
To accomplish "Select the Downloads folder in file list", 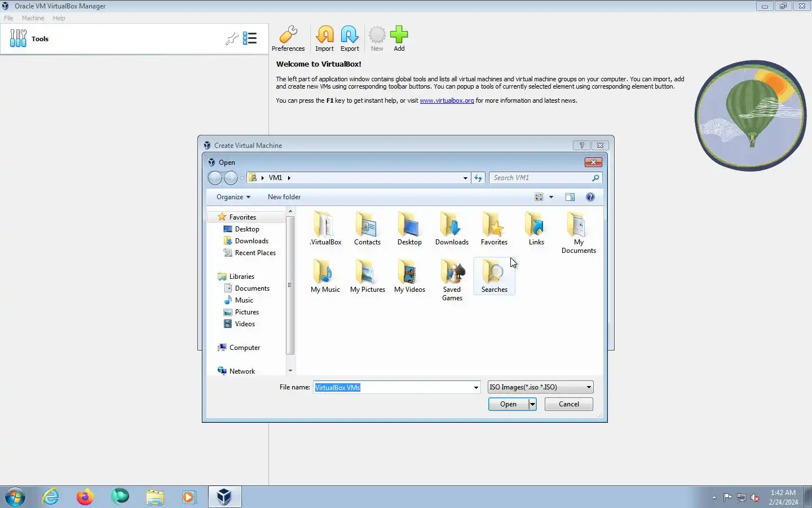I will coord(452,228).
